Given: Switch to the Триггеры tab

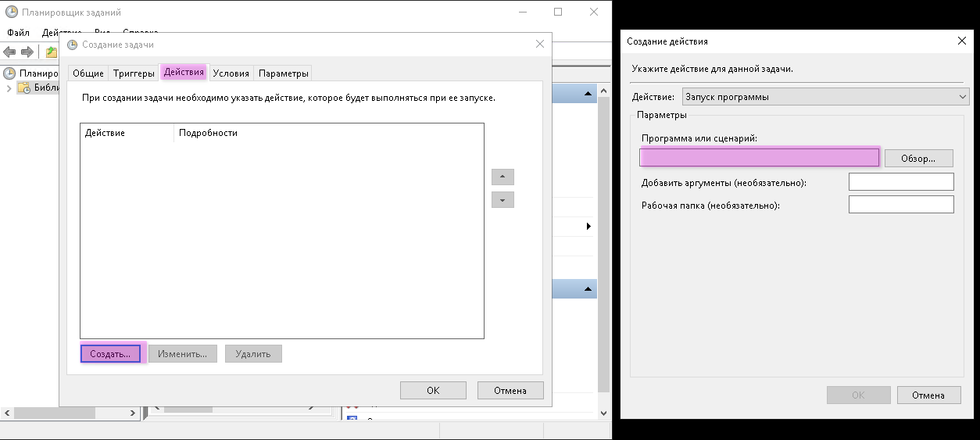Looking at the screenshot, I should [x=134, y=73].
